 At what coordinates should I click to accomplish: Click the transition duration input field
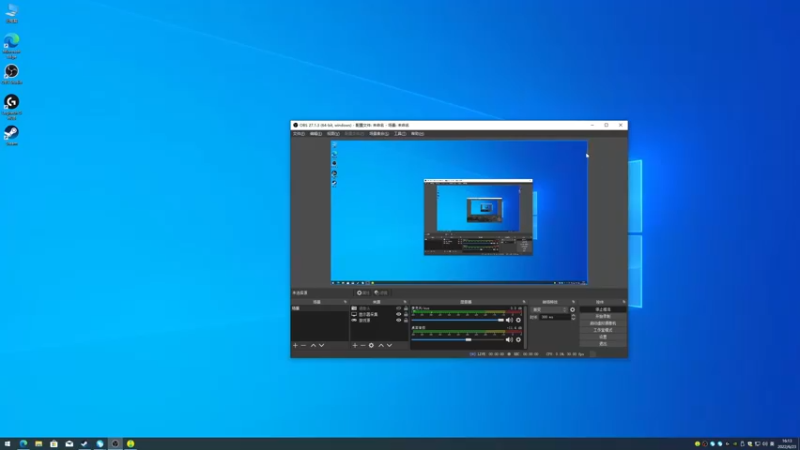click(x=555, y=317)
